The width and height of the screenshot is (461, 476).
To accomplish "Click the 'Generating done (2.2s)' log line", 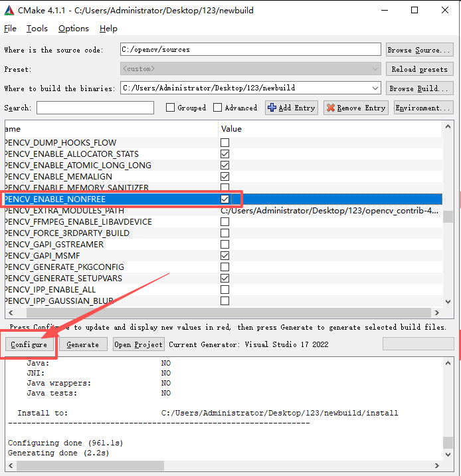I will [x=58, y=453].
